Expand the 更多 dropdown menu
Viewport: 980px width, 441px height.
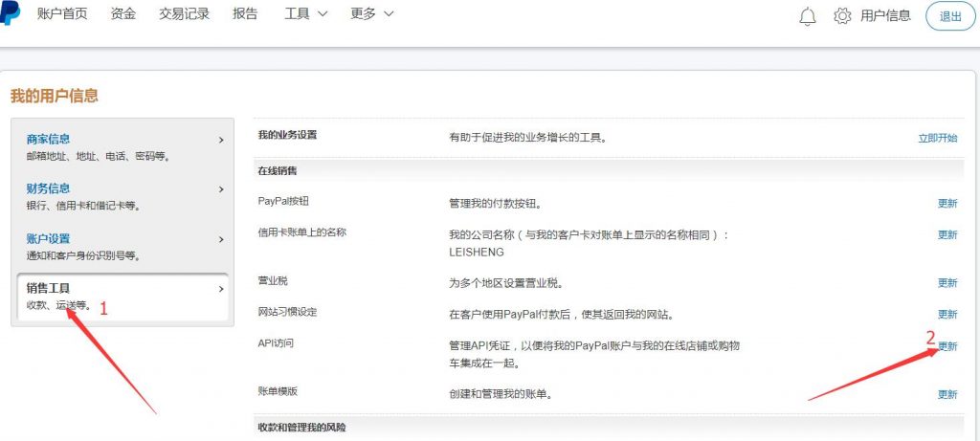(x=371, y=14)
